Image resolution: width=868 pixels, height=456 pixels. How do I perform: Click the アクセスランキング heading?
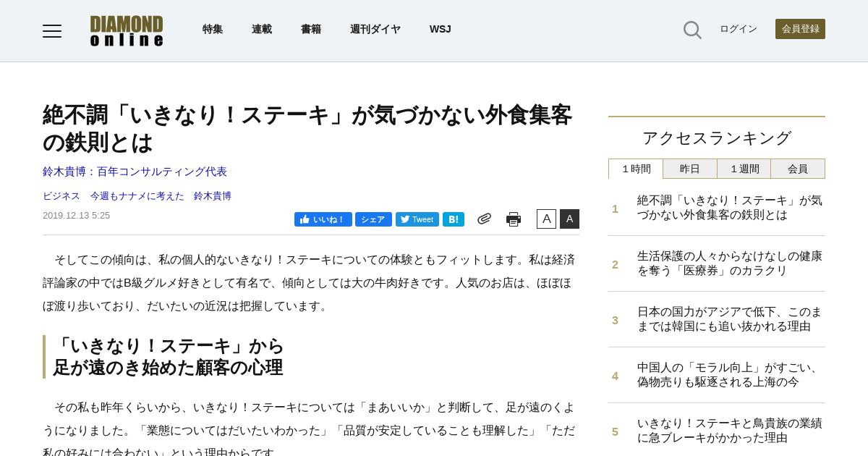point(717,138)
